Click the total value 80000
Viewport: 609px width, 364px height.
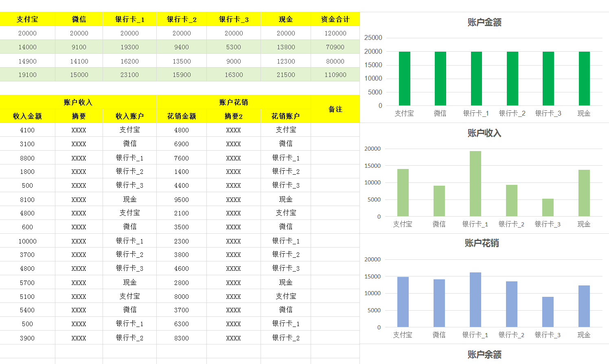point(335,61)
